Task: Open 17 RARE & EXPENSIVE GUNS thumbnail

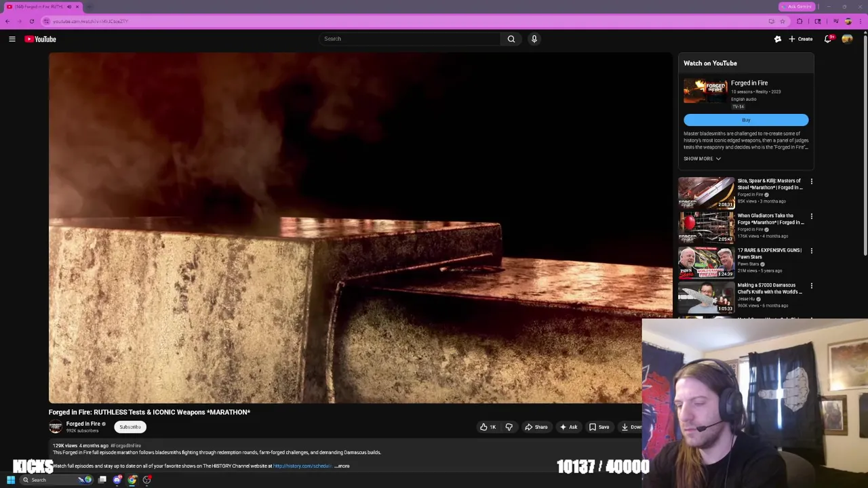Action: click(x=706, y=262)
